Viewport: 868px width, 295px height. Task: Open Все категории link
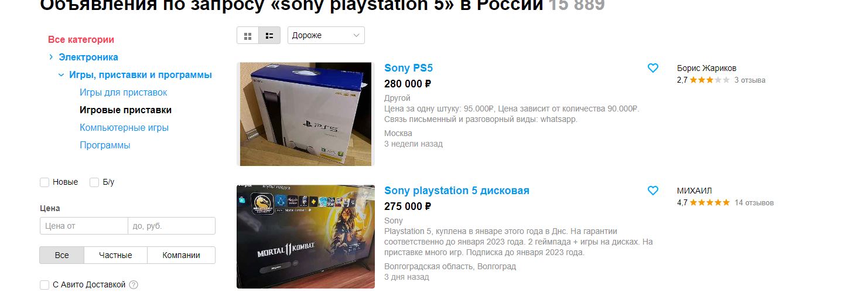click(x=81, y=40)
